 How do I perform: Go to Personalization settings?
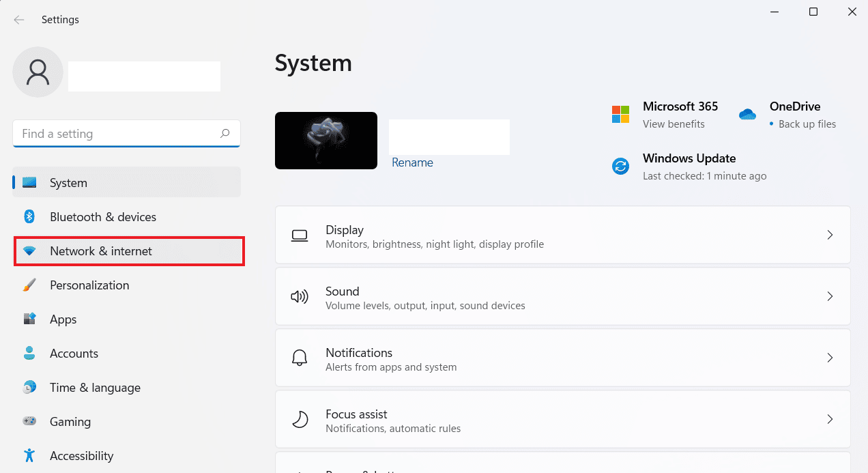coord(127,285)
